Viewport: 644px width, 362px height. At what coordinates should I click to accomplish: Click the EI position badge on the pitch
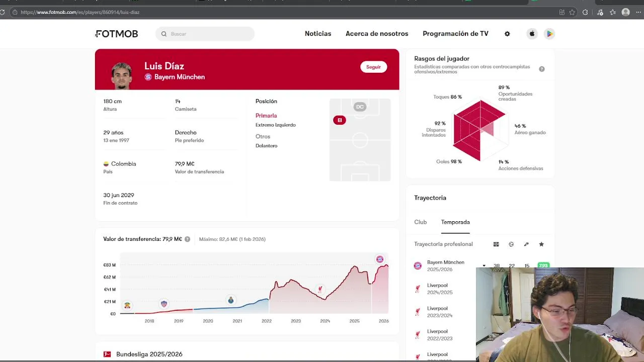pos(340,120)
